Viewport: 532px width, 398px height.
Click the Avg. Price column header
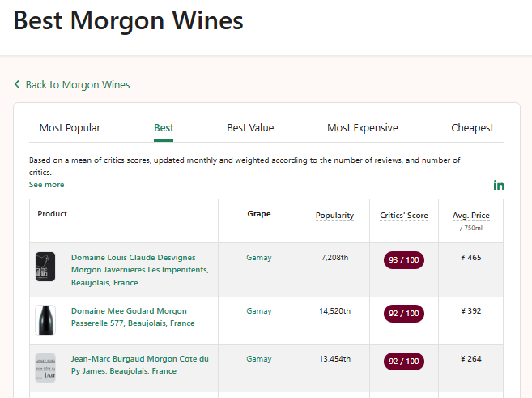point(470,216)
